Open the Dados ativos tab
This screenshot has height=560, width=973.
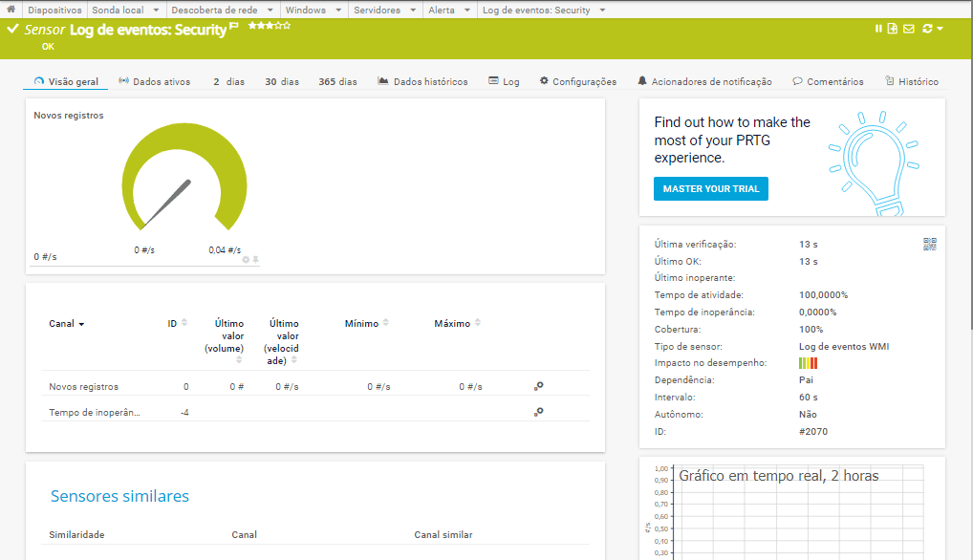pos(155,81)
